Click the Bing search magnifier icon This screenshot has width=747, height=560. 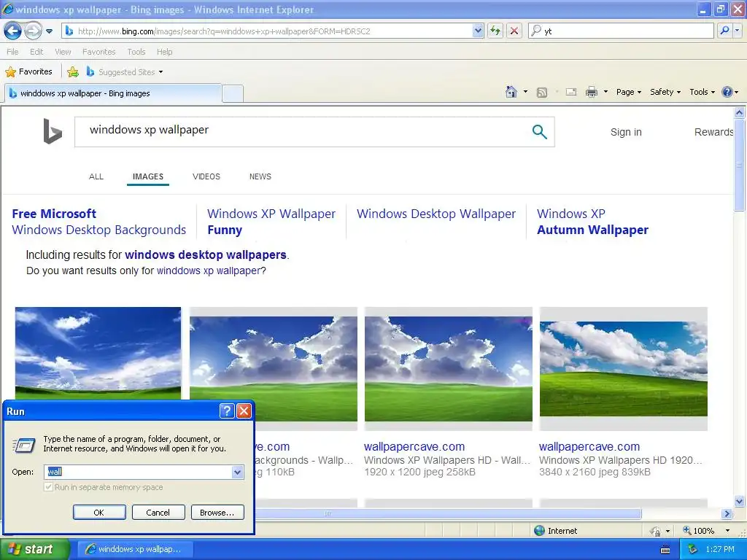(539, 132)
